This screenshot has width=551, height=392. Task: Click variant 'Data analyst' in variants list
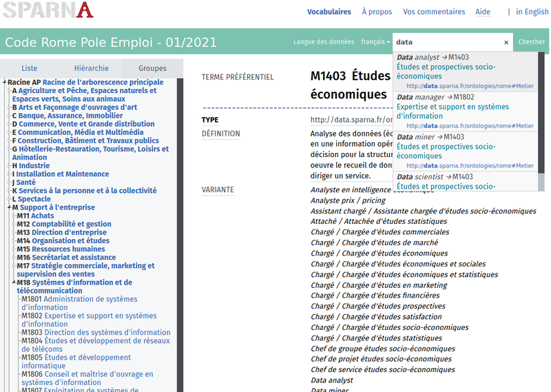332,380
